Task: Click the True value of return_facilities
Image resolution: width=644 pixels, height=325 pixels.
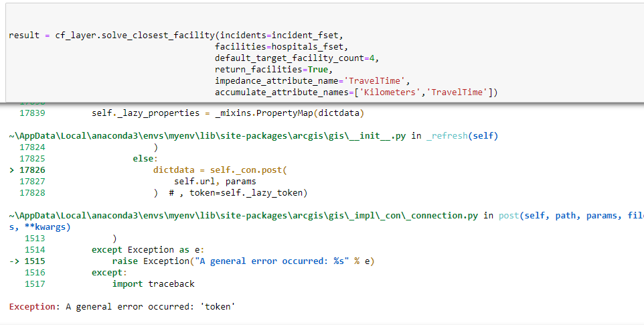Action: [x=318, y=70]
